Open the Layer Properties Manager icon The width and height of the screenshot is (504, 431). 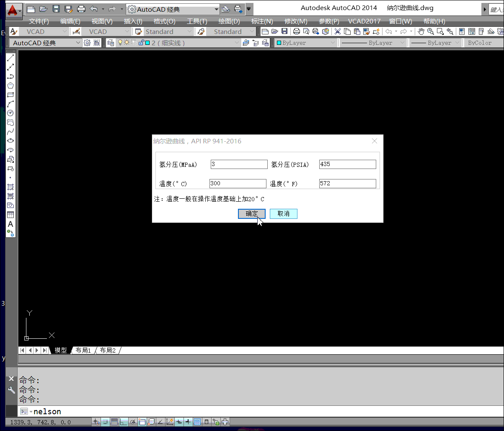[111, 43]
